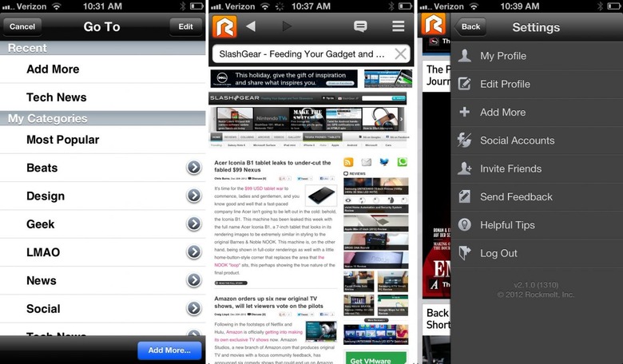The image size is (623, 364).
Task: Expand the Design category arrow
Action: point(194,196)
